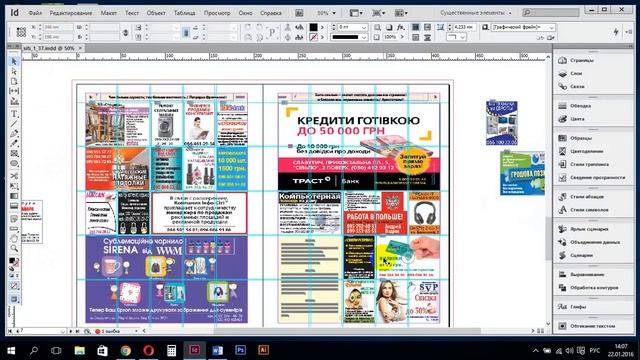Select the Gradient Swatch tool
The height and width of the screenshot is (360, 640).
pyautogui.click(x=14, y=196)
